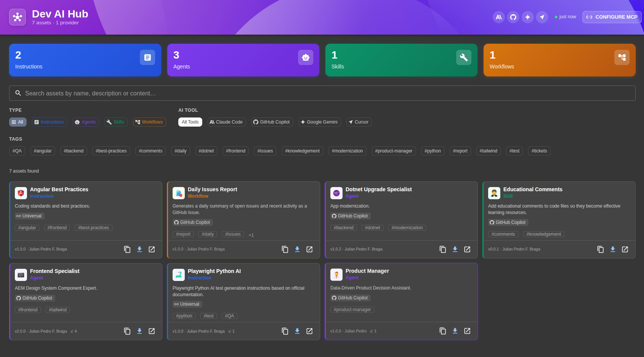Click the assets search field

322,93
